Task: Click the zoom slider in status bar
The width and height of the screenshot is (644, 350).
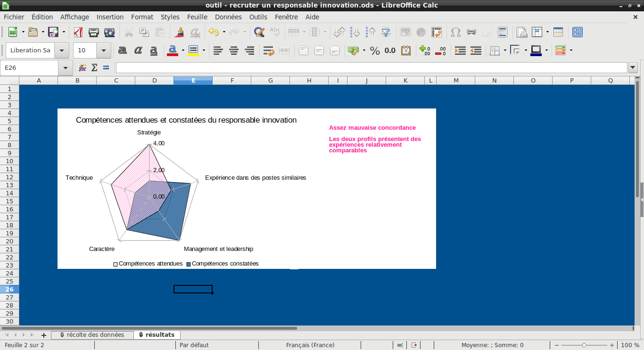Action: 584,345
